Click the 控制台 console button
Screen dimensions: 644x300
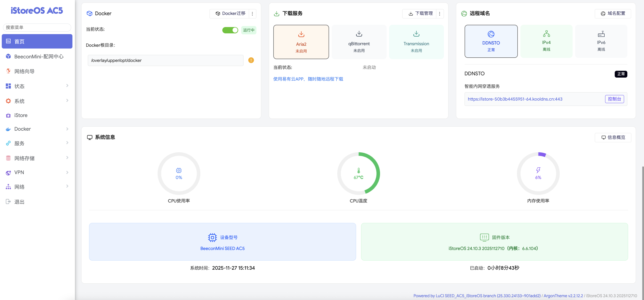click(614, 99)
